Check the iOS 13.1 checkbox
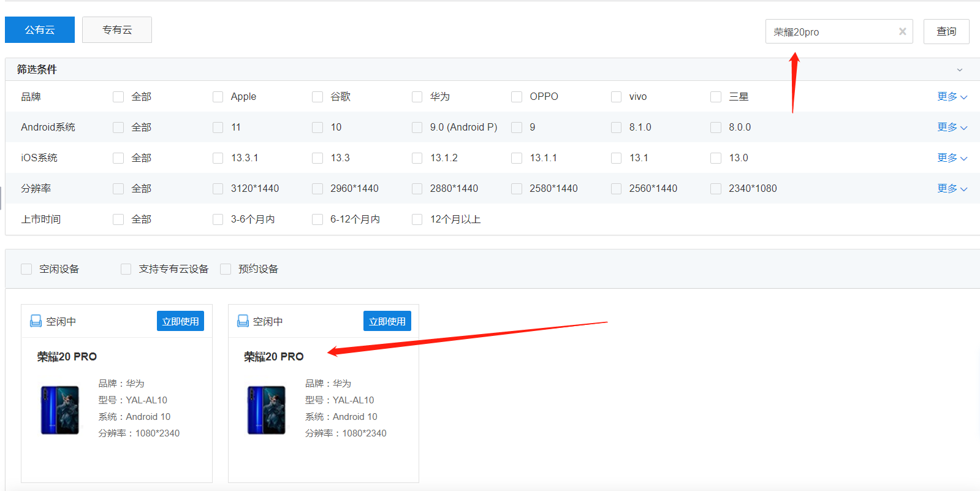980x491 pixels. click(616, 158)
